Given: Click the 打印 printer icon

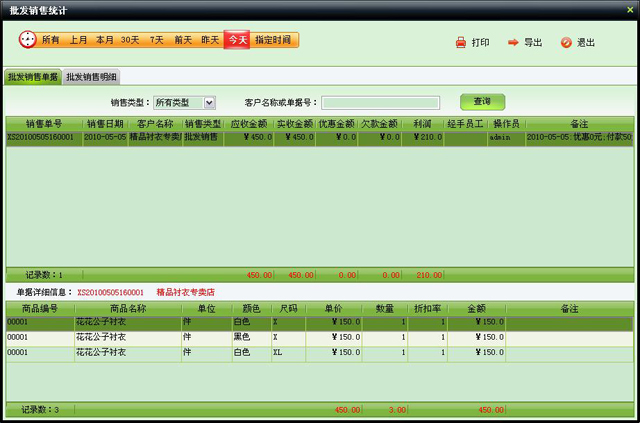Looking at the screenshot, I should [460, 43].
